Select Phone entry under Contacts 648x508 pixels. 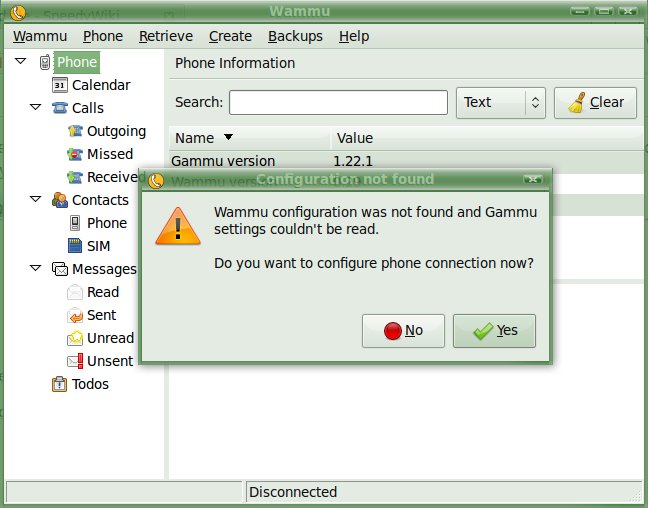tap(107, 223)
